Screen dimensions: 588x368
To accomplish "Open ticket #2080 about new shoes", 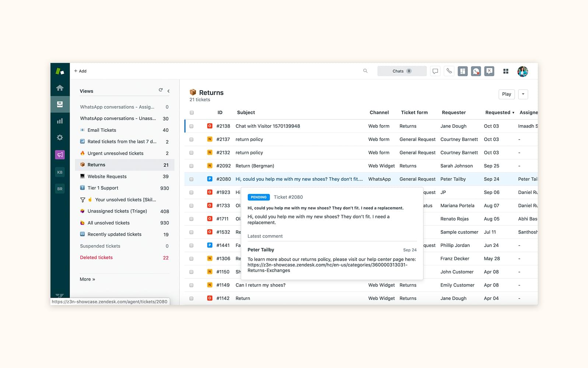I will [x=299, y=179].
